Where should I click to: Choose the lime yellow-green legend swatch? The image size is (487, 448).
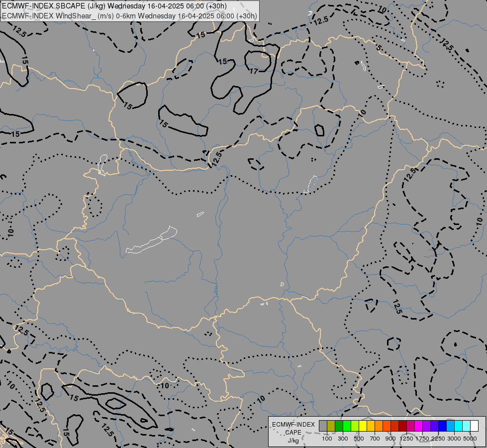click(x=355, y=426)
